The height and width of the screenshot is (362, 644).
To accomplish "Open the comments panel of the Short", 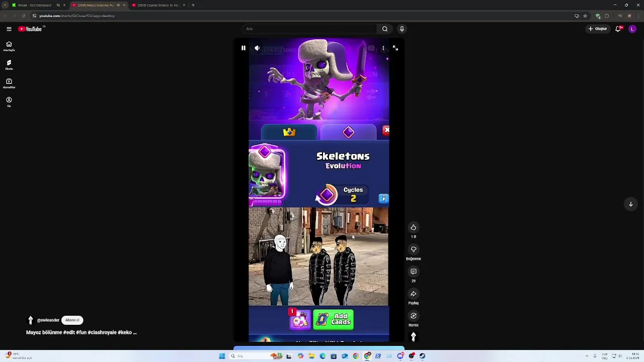I will click(x=414, y=271).
